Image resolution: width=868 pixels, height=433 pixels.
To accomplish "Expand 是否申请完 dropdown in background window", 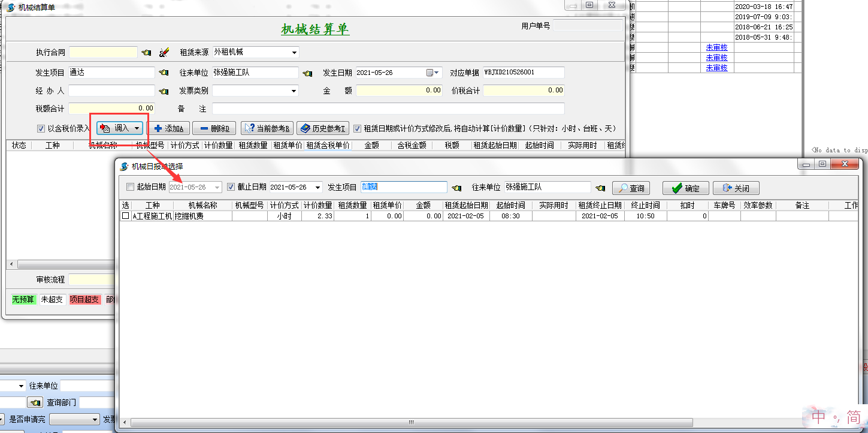I will tap(95, 419).
